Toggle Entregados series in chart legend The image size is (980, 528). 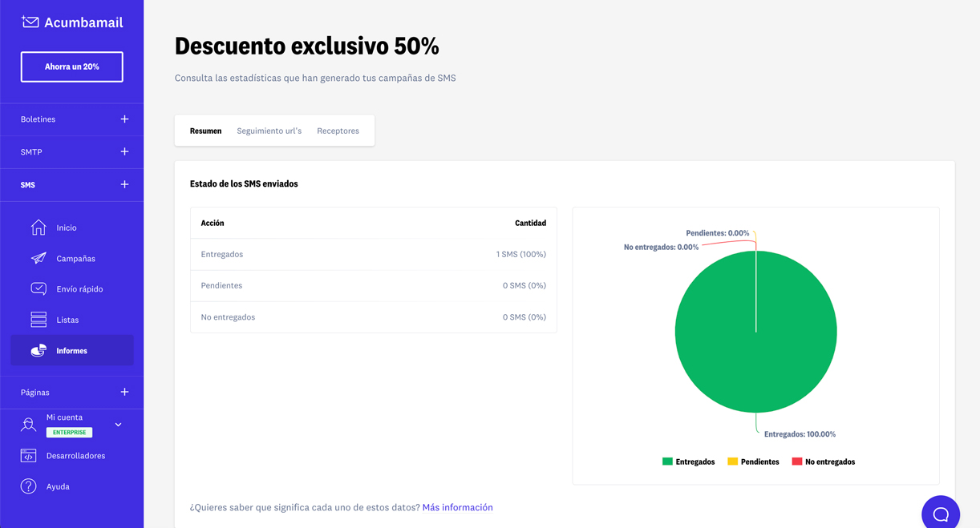coord(688,461)
